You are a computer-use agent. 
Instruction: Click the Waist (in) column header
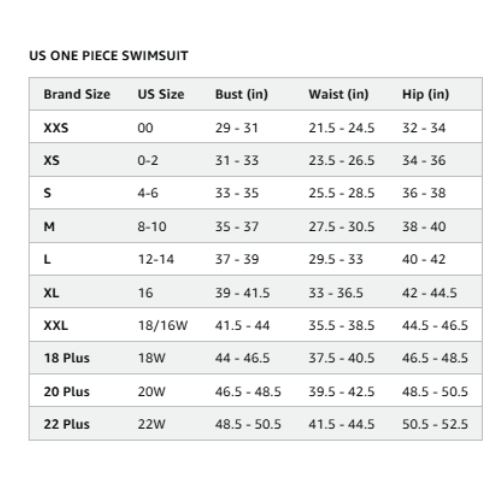point(338,94)
